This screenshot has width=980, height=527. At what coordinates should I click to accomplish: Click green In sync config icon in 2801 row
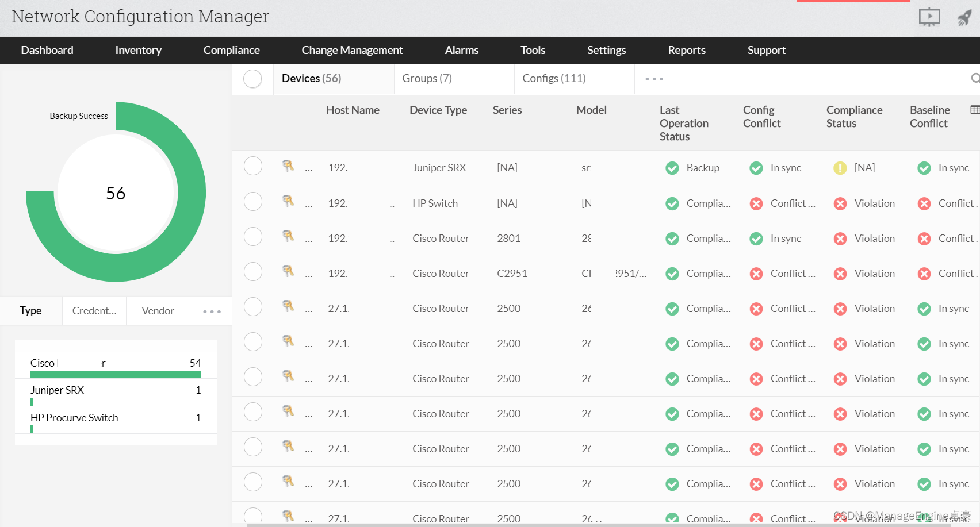[x=756, y=239]
